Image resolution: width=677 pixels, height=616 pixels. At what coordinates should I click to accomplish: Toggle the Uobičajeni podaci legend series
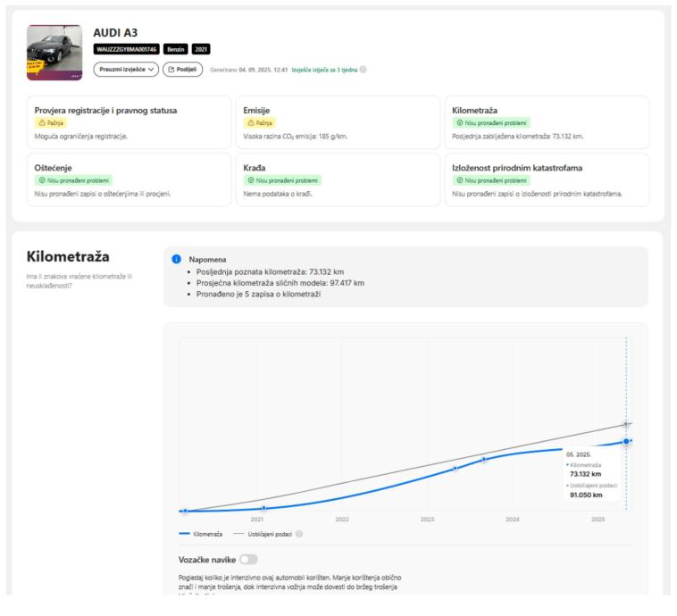[x=263, y=534]
